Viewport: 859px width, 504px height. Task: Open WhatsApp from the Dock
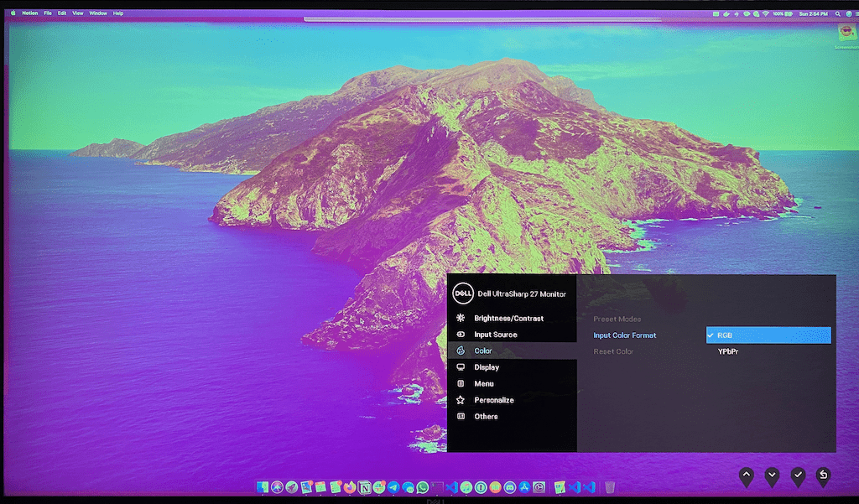click(x=422, y=487)
